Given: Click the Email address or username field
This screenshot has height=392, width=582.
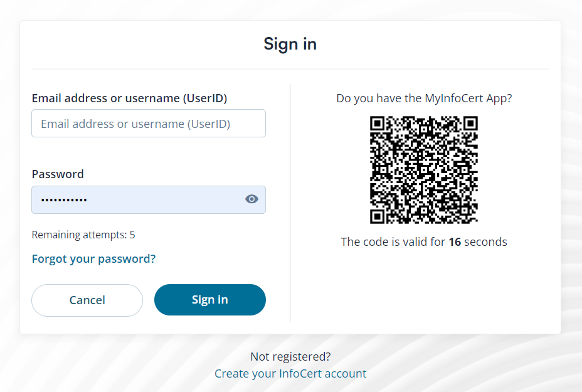Looking at the screenshot, I should pos(148,124).
